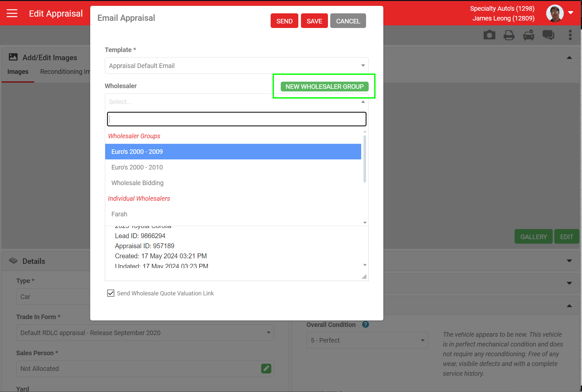Click the green EDIT images button
This screenshot has height=392, width=582.
566,237
